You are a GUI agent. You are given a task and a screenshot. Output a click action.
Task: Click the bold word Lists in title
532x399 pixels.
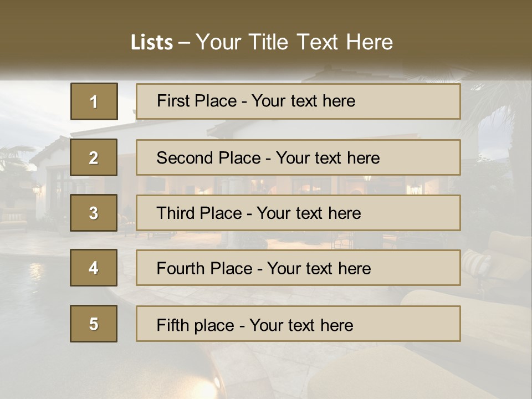click(x=151, y=43)
